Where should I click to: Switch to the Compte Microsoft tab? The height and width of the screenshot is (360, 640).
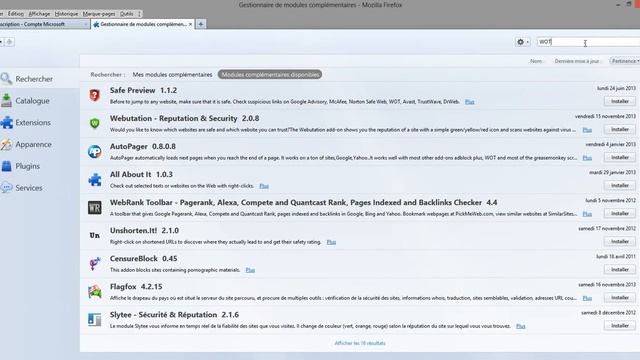click(43, 24)
